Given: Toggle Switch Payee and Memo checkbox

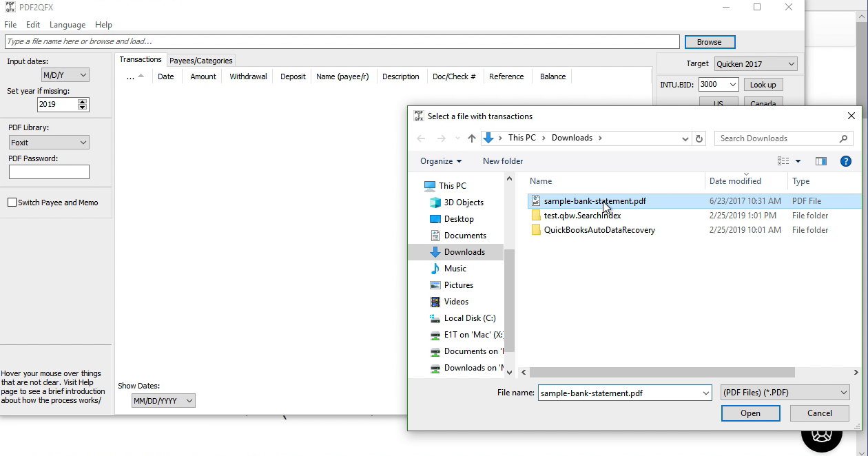Looking at the screenshot, I should coord(12,203).
